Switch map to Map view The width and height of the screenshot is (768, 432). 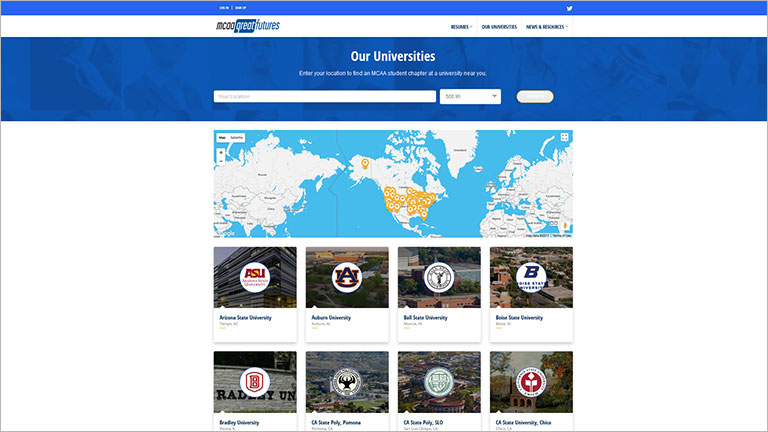coord(222,138)
